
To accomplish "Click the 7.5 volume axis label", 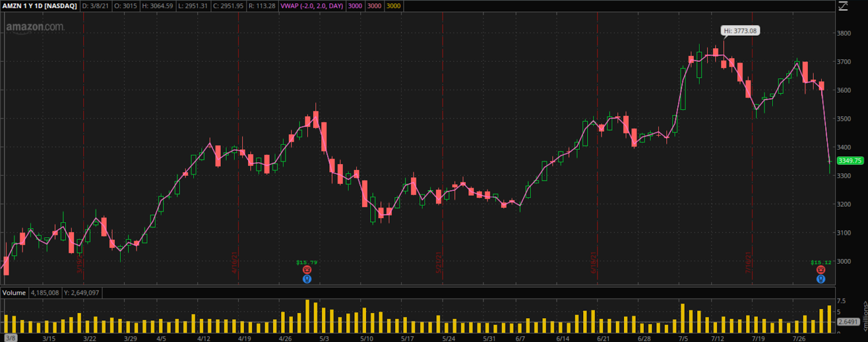I will [841, 301].
